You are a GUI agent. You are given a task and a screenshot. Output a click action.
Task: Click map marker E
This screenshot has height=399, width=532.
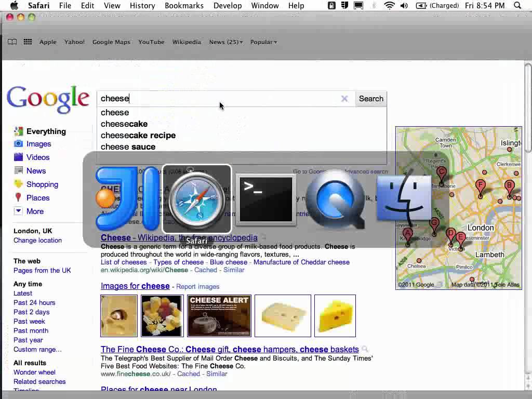coord(460,240)
